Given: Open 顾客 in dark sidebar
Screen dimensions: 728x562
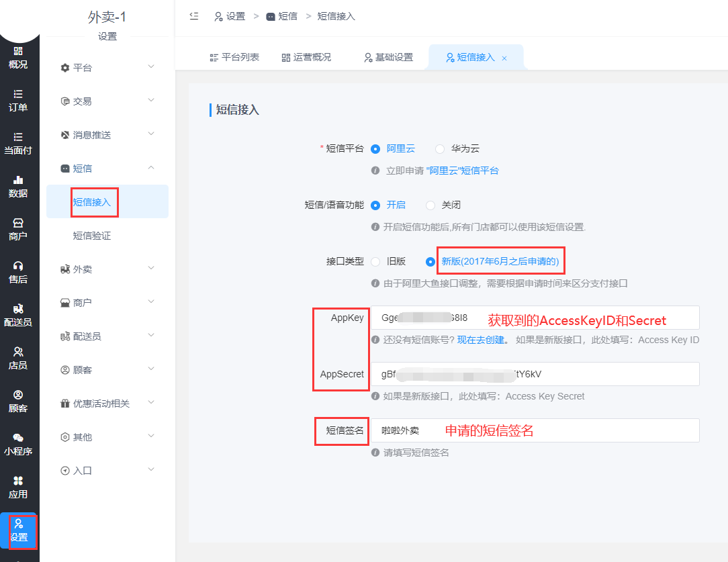Looking at the screenshot, I should (x=18, y=402).
